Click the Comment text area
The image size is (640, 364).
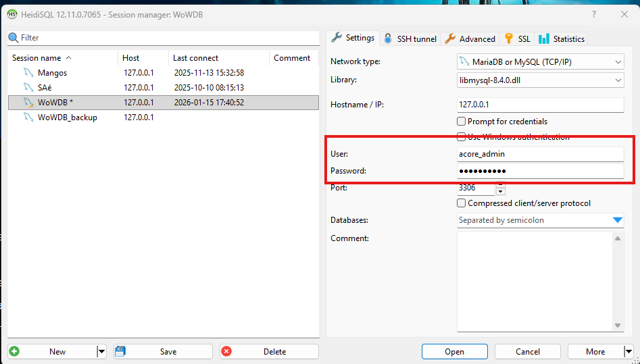(x=535, y=282)
